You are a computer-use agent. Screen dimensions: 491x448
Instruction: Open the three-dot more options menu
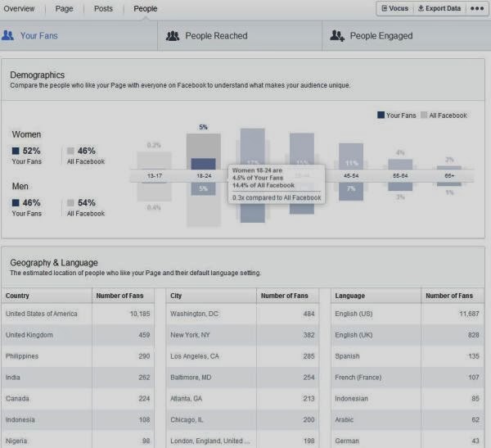coord(477,8)
